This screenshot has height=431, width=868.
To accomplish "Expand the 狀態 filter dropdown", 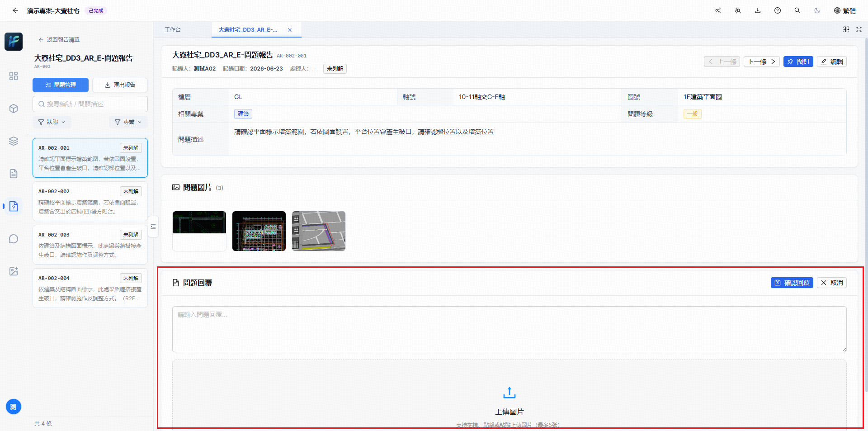I will pos(52,122).
